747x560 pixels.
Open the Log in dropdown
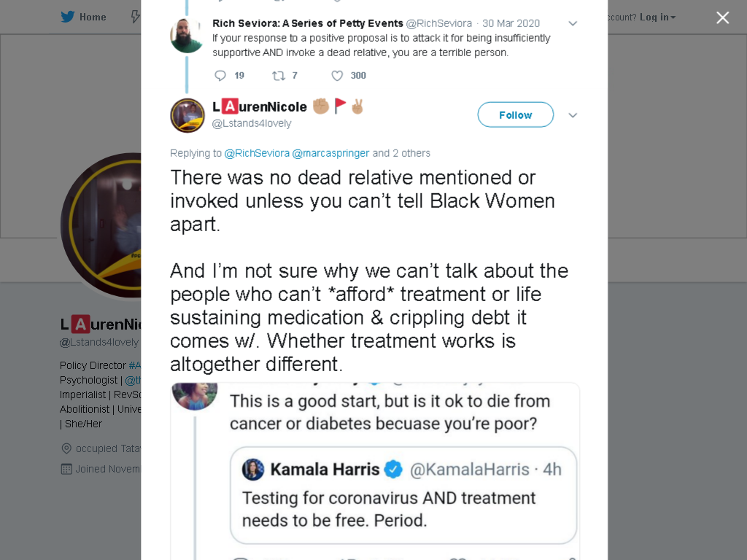click(x=657, y=17)
